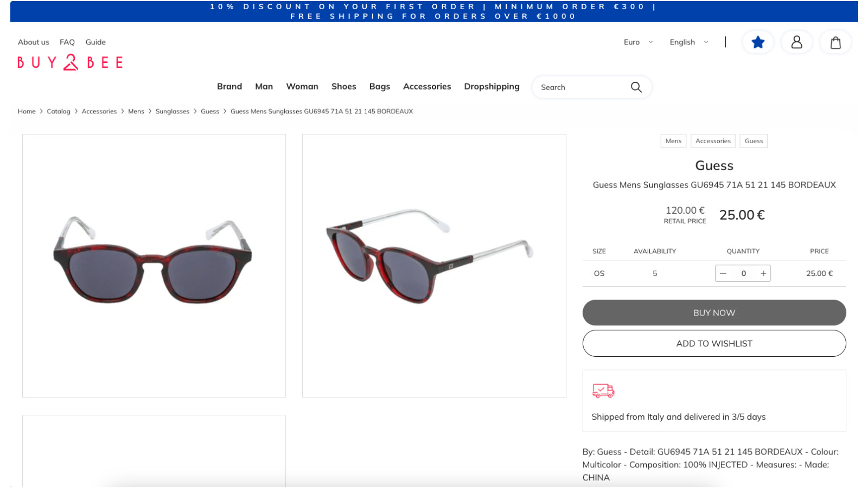The image size is (868, 488).
Task: Open the Man menu
Action: 264,87
